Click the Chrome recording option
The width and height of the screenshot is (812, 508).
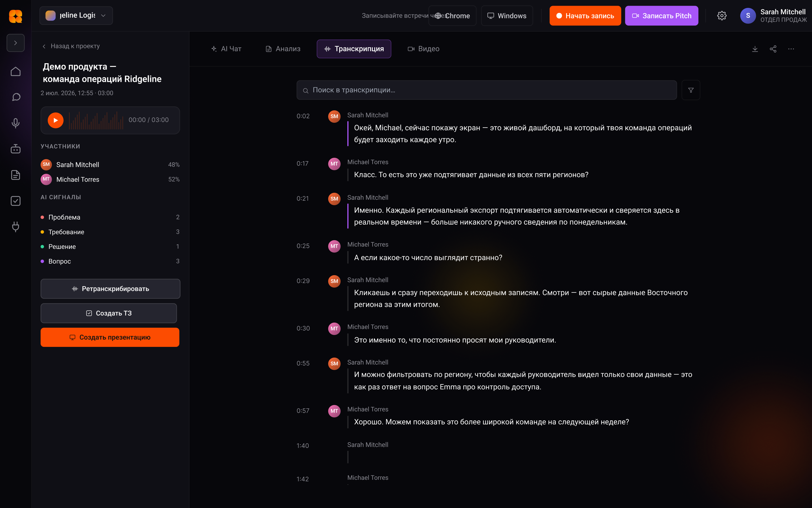click(x=452, y=16)
